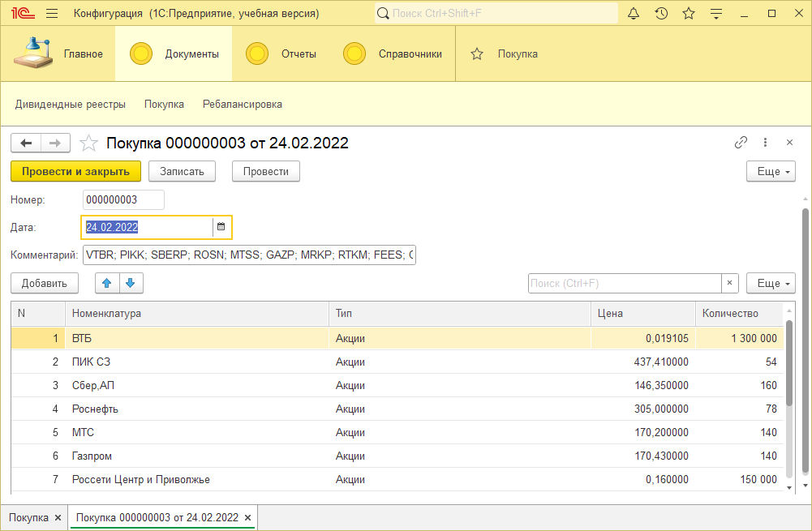This screenshot has height=531, width=812.
Task: Sort by Номенклатура column header
Action: (x=197, y=313)
